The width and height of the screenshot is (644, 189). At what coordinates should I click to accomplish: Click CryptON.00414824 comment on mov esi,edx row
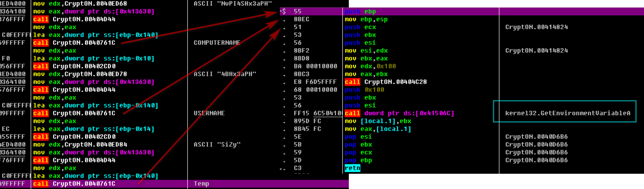pyautogui.click(x=536, y=50)
